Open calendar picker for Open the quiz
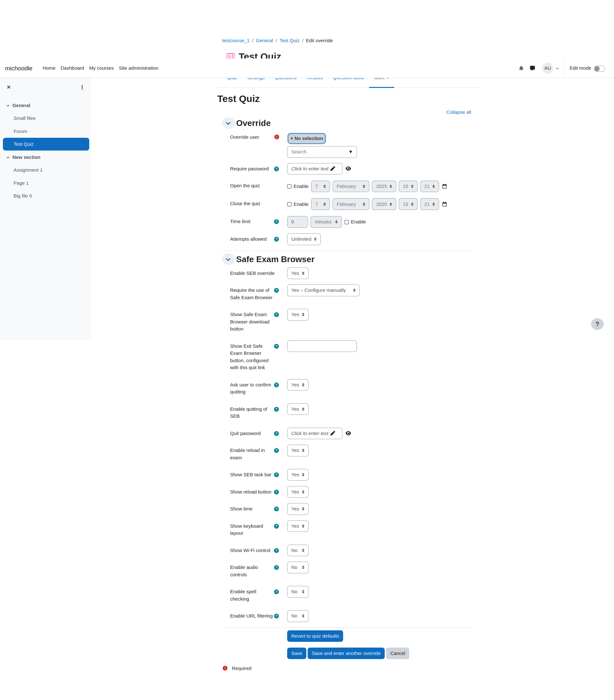 coord(445,186)
